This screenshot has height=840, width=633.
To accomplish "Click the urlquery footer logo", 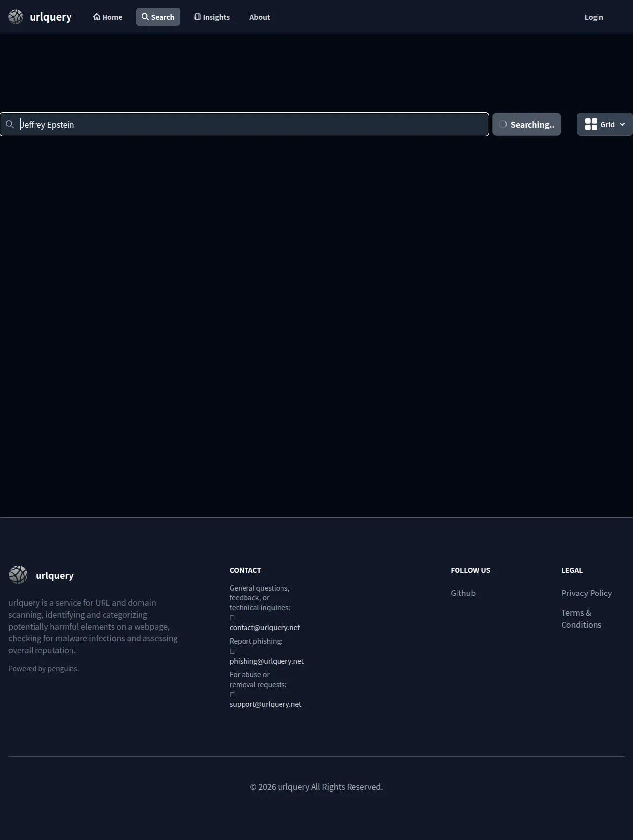I will pyautogui.click(x=18, y=575).
